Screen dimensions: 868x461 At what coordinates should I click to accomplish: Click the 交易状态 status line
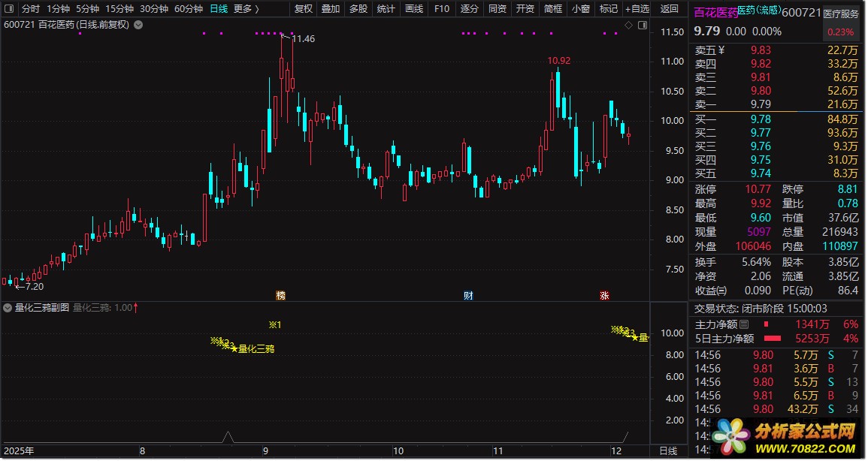point(761,309)
